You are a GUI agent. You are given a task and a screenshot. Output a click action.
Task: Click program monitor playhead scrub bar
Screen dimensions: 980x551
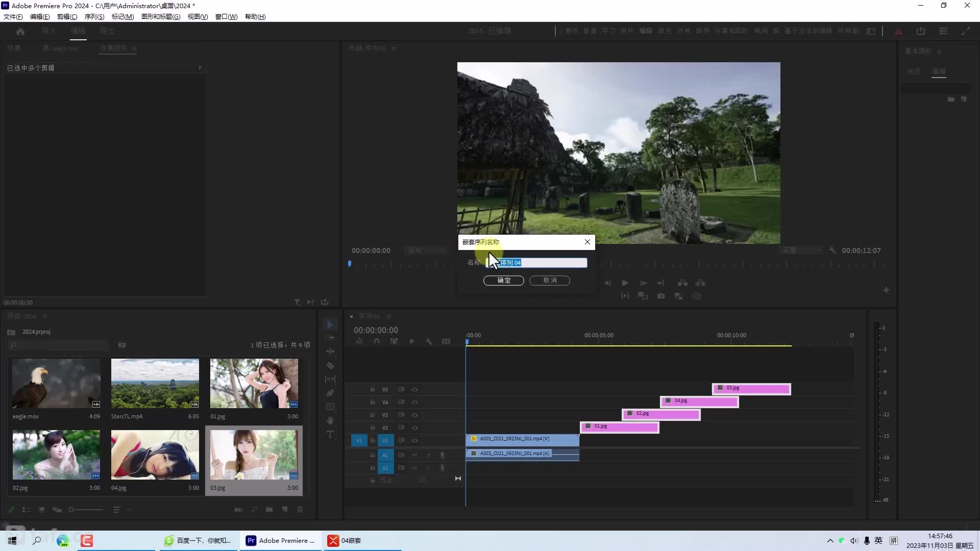click(x=617, y=264)
